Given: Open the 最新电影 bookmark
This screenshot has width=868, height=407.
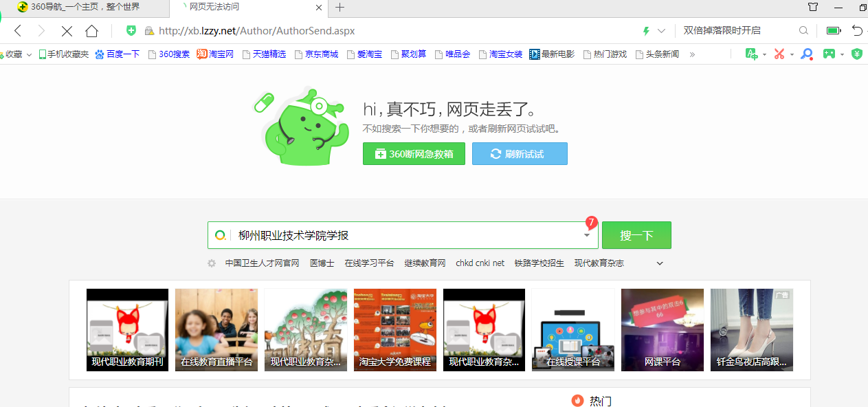Looking at the screenshot, I should click(x=552, y=54).
